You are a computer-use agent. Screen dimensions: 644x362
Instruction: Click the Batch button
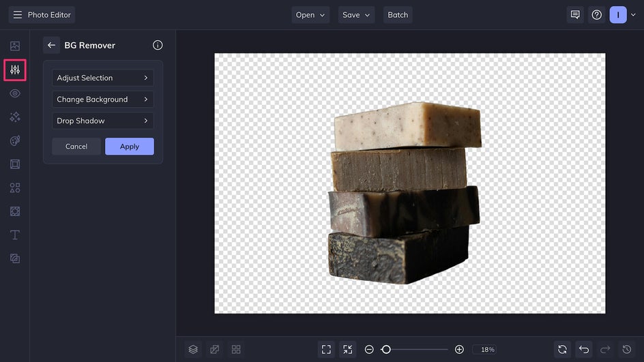pyautogui.click(x=398, y=15)
